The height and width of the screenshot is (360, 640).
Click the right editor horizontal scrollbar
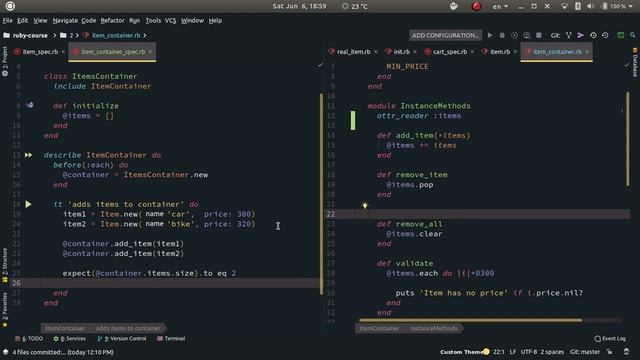471,320
